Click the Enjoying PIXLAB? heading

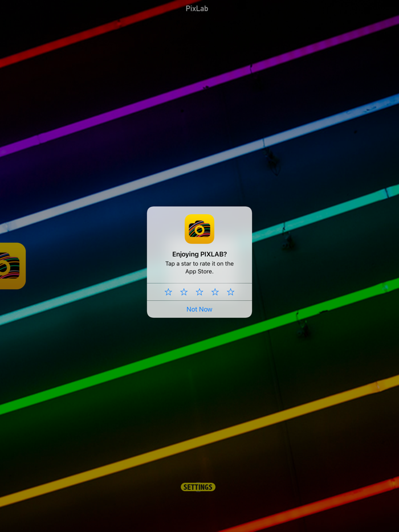[199, 254]
